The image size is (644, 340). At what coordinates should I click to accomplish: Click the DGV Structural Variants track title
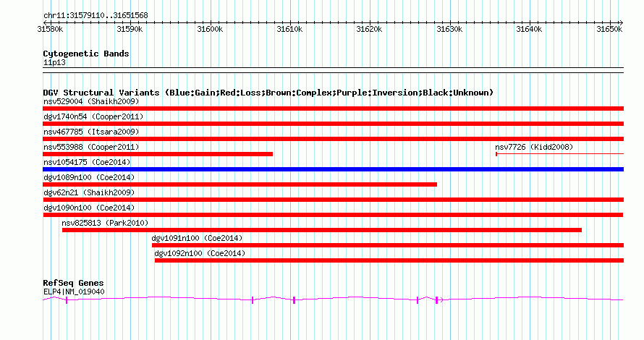coord(268,93)
